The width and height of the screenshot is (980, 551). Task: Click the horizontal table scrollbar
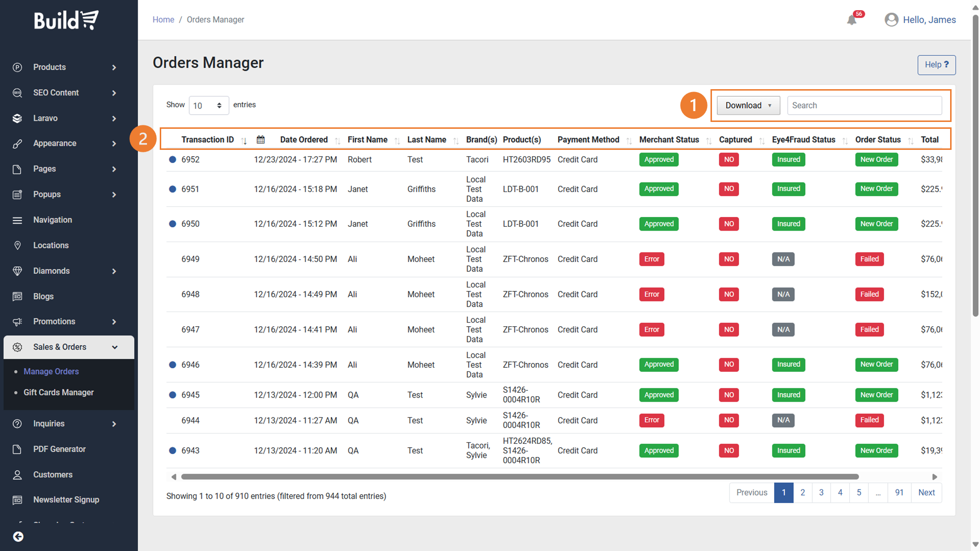coord(519,477)
